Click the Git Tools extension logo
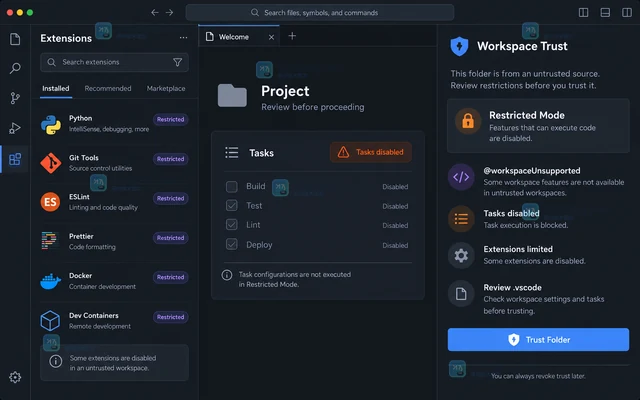The height and width of the screenshot is (400, 640). 51,163
